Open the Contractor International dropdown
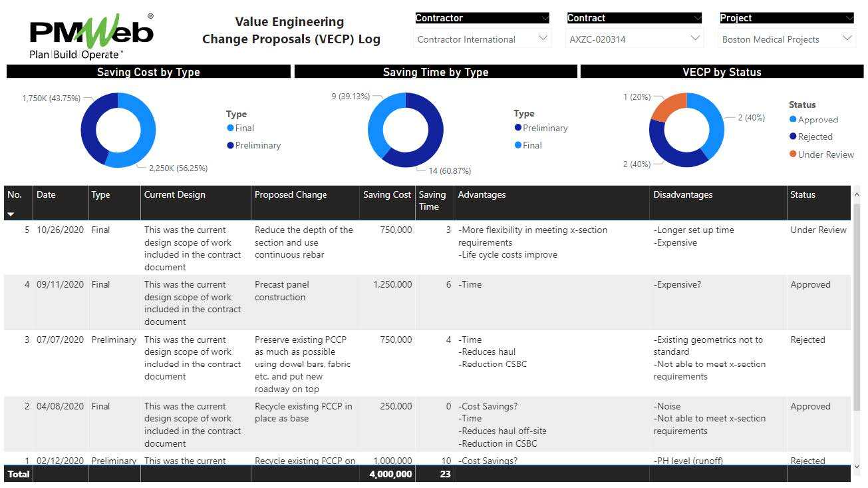Image resolution: width=868 pixels, height=488 pixels. tap(543, 39)
